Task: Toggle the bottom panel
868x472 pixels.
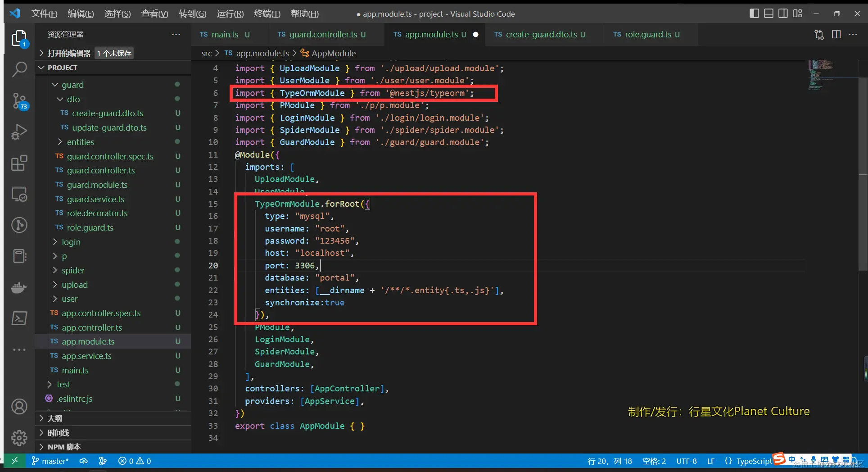Action: (x=769, y=14)
